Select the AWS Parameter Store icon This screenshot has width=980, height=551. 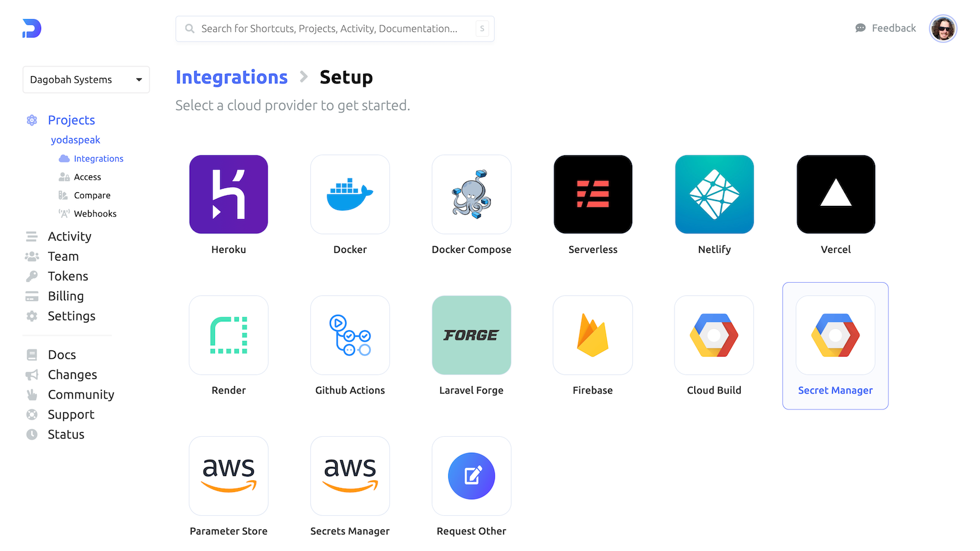229,476
